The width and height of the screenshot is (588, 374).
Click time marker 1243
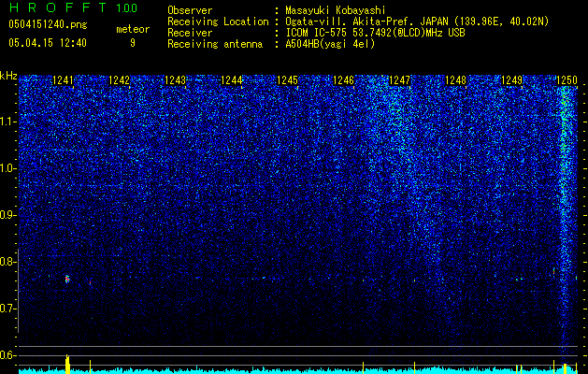(x=175, y=79)
